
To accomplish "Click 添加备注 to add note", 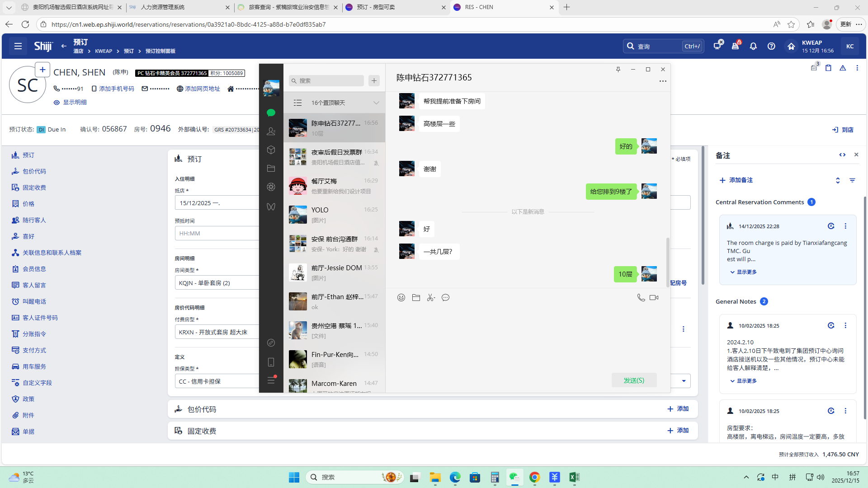I will point(736,180).
